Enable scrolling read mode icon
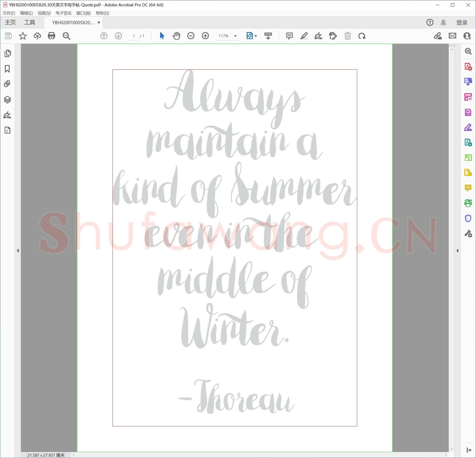The height and width of the screenshot is (458, 476). click(x=268, y=36)
